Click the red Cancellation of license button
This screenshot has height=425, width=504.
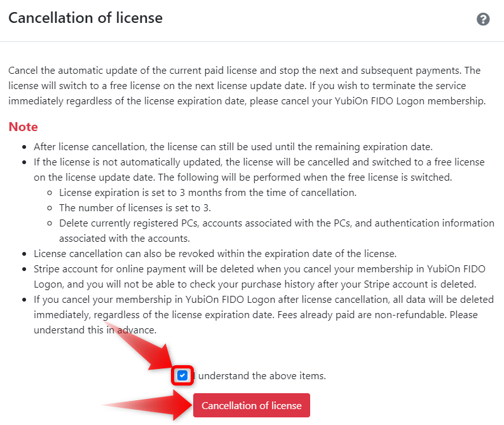251,405
